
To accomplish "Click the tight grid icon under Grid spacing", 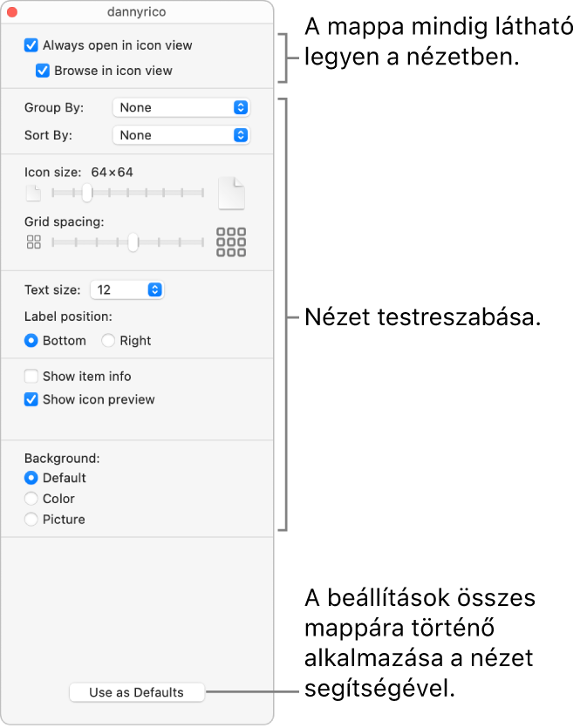I will (33, 242).
